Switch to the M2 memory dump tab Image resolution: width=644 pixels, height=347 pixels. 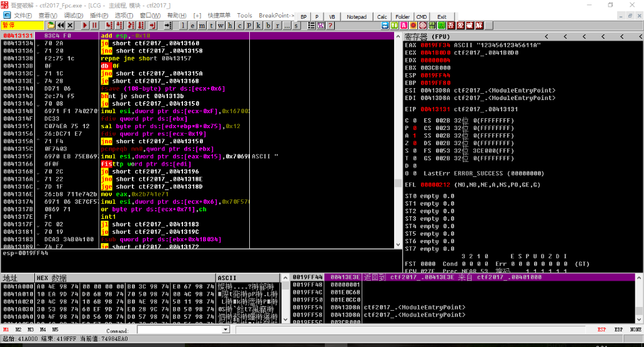[x=18, y=329]
